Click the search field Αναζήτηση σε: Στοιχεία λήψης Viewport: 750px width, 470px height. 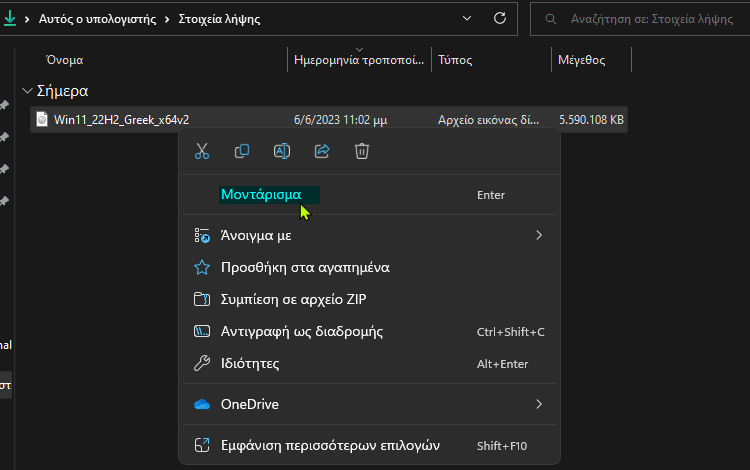coord(640,19)
